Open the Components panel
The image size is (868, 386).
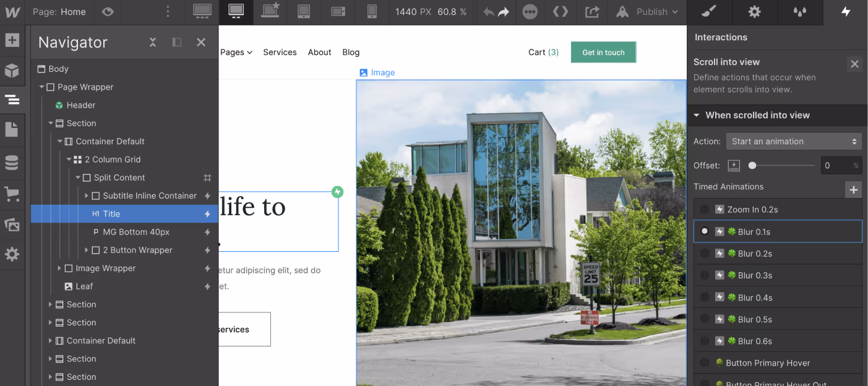(12, 70)
